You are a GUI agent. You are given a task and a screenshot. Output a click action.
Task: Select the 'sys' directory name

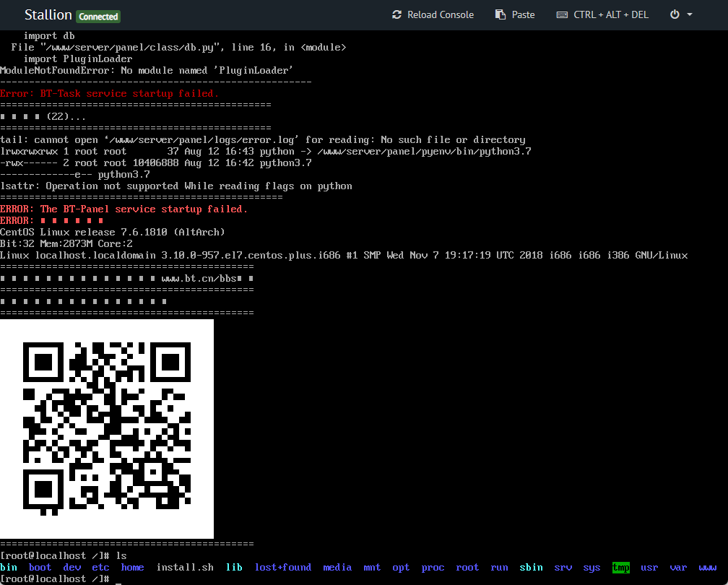click(x=591, y=568)
